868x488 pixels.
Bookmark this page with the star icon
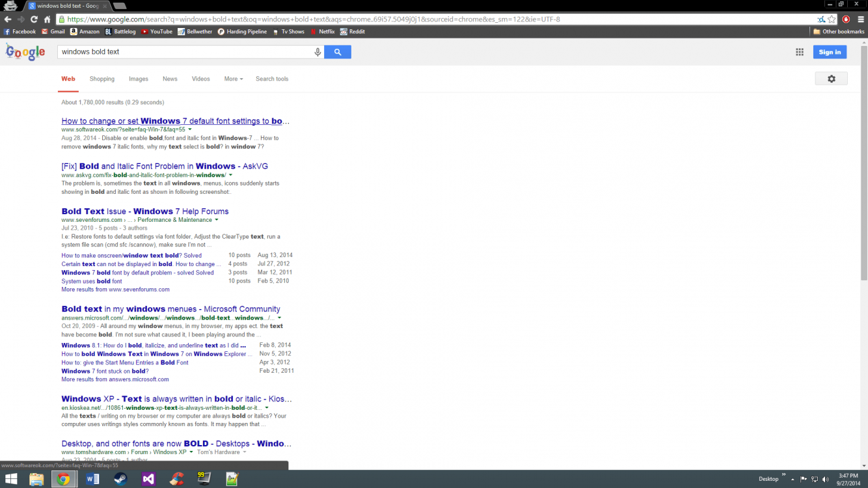tap(832, 20)
